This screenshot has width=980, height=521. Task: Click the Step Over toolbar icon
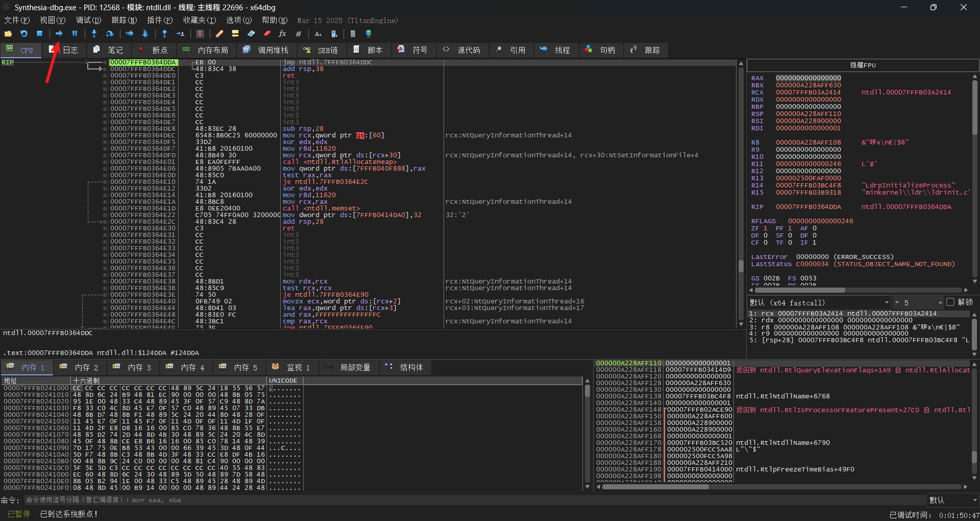point(109,34)
